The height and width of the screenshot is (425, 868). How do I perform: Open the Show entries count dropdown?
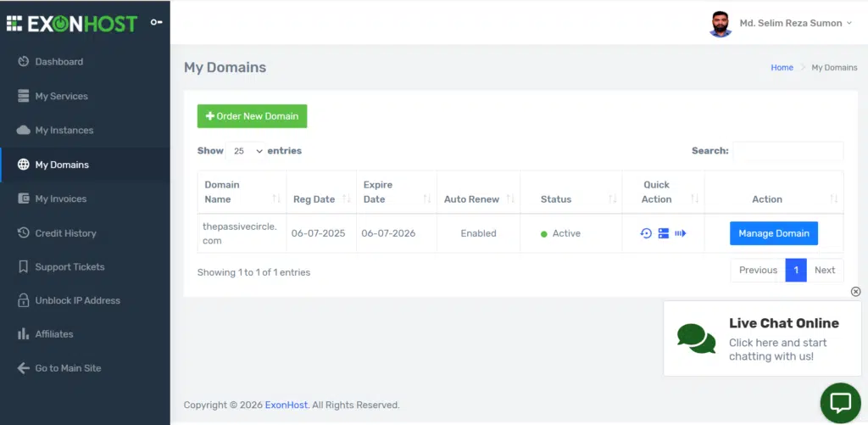[x=245, y=151]
